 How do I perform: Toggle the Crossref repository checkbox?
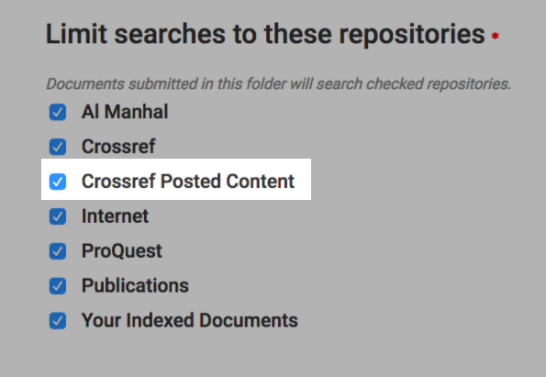tap(58, 147)
